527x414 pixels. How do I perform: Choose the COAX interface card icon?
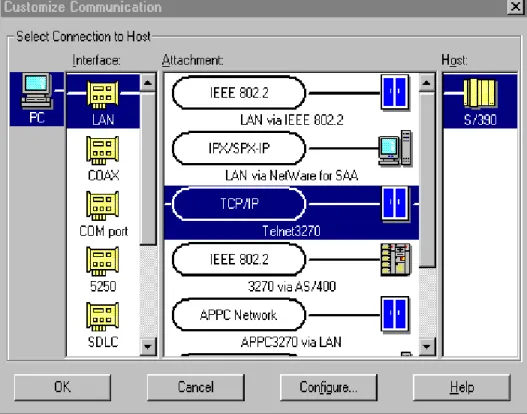click(x=103, y=150)
